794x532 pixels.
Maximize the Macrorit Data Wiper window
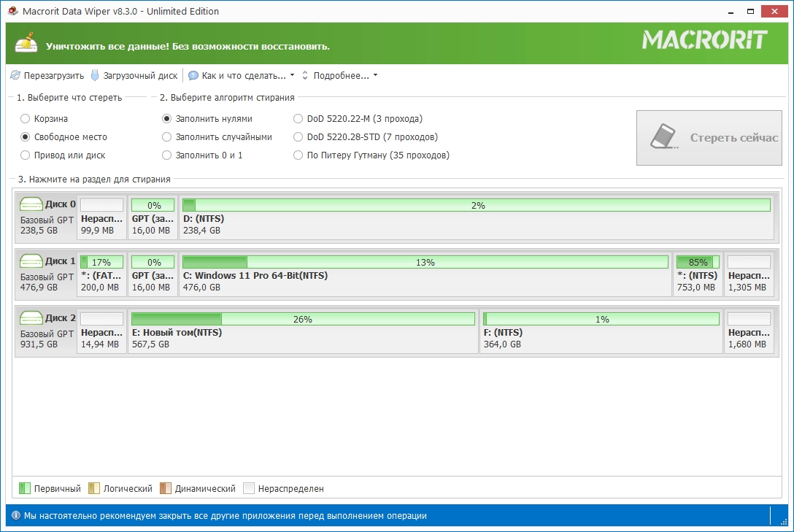coord(750,11)
